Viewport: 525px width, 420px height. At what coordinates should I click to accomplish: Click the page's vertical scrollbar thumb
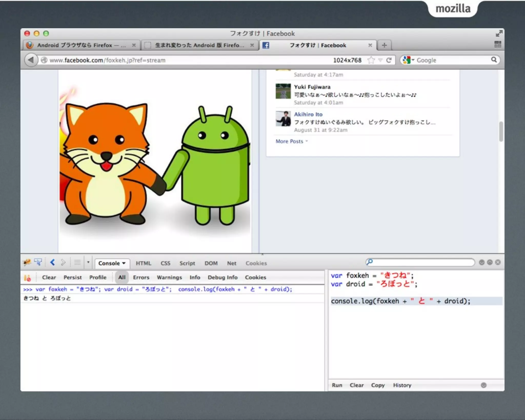pyautogui.click(x=501, y=132)
